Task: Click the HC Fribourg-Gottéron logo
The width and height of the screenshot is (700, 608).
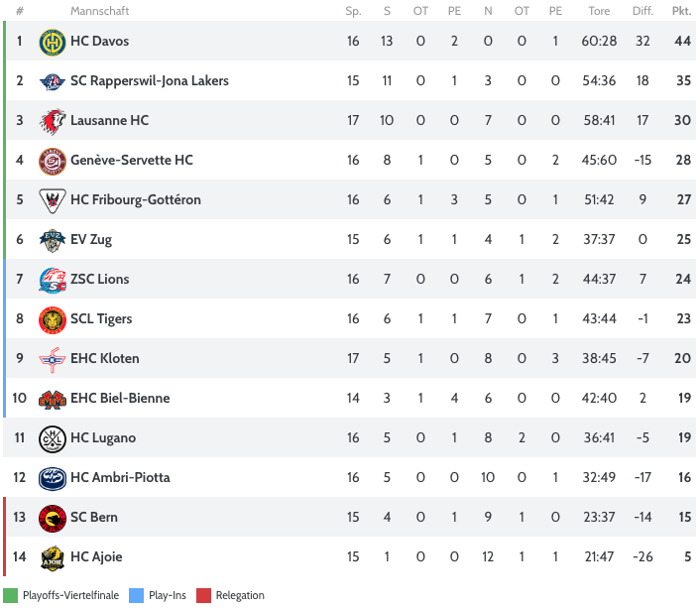Action: point(52,200)
